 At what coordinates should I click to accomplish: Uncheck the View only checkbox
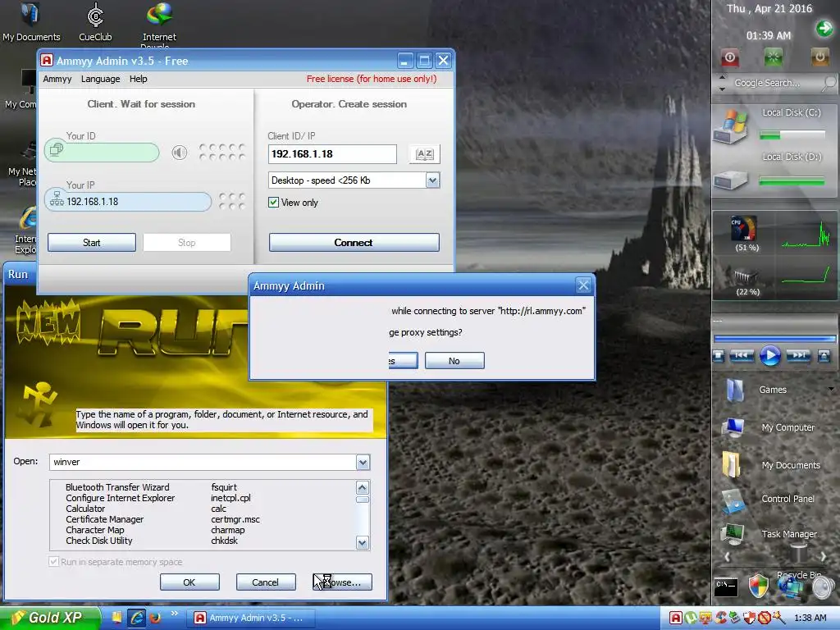click(274, 203)
